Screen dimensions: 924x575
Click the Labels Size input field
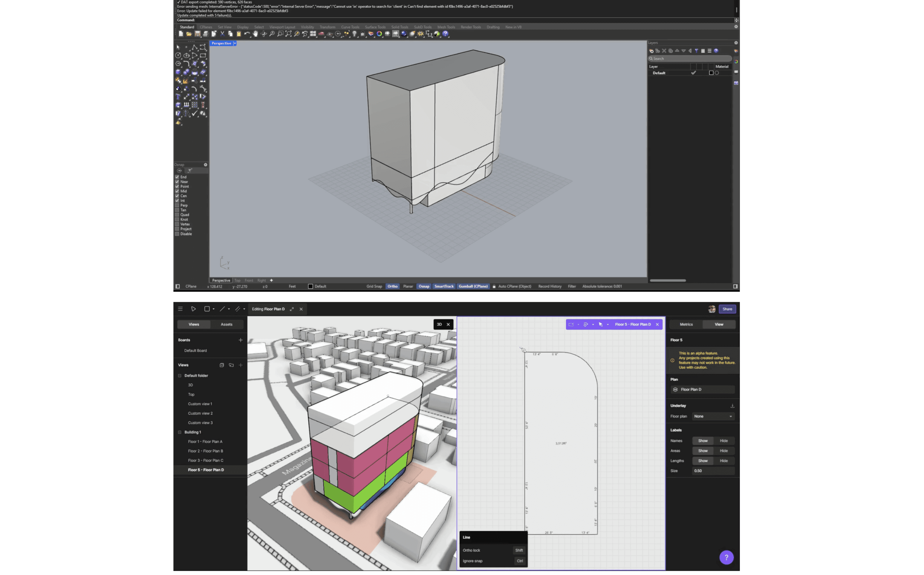pyautogui.click(x=712, y=471)
